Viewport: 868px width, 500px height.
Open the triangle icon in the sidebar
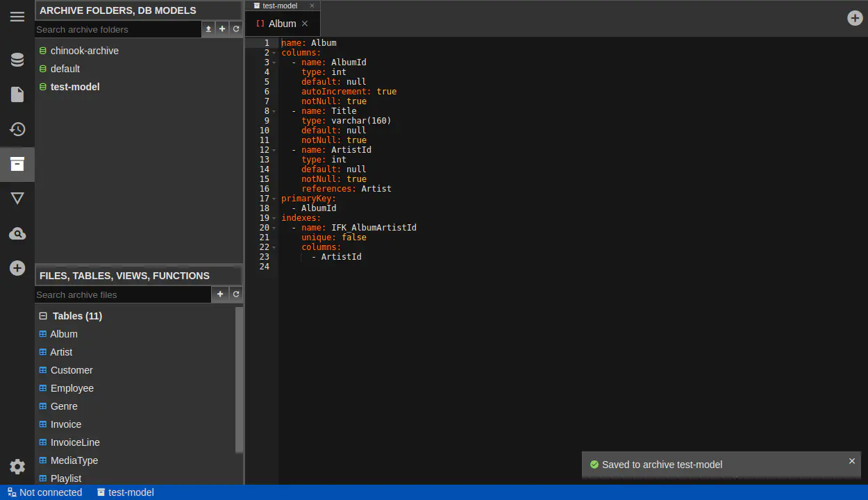(x=17, y=199)
